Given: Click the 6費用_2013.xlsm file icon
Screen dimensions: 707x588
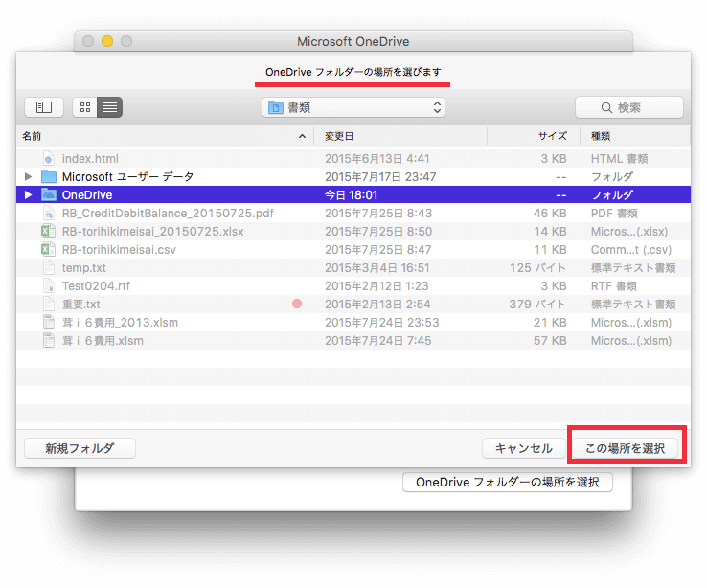Looking at the screenshot, I should tap(49, 322).
